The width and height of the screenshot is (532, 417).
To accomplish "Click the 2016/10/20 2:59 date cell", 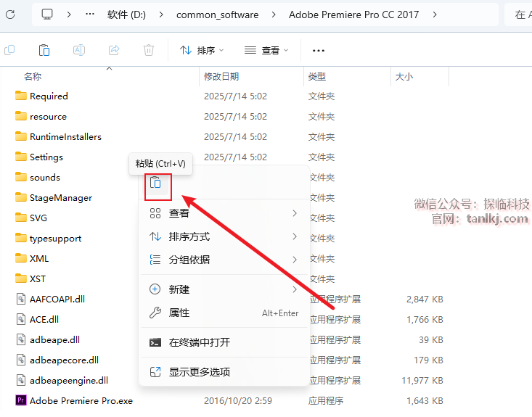I will [238, 401].
